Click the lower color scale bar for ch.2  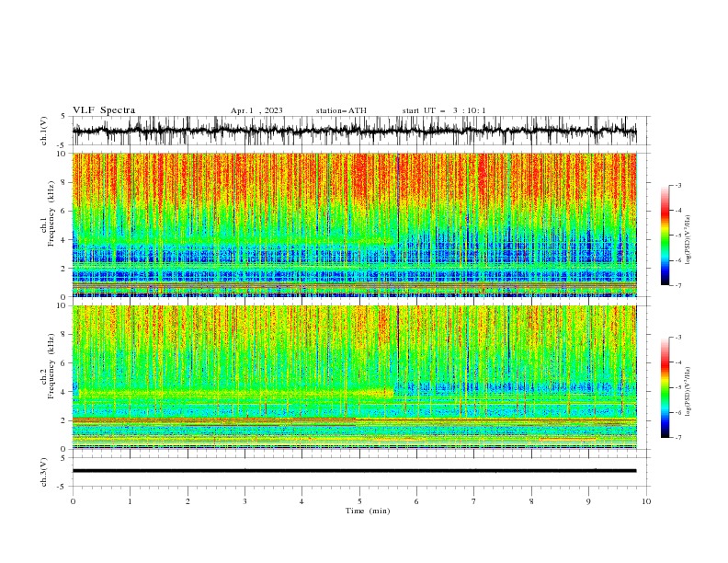tap(665, 387)
